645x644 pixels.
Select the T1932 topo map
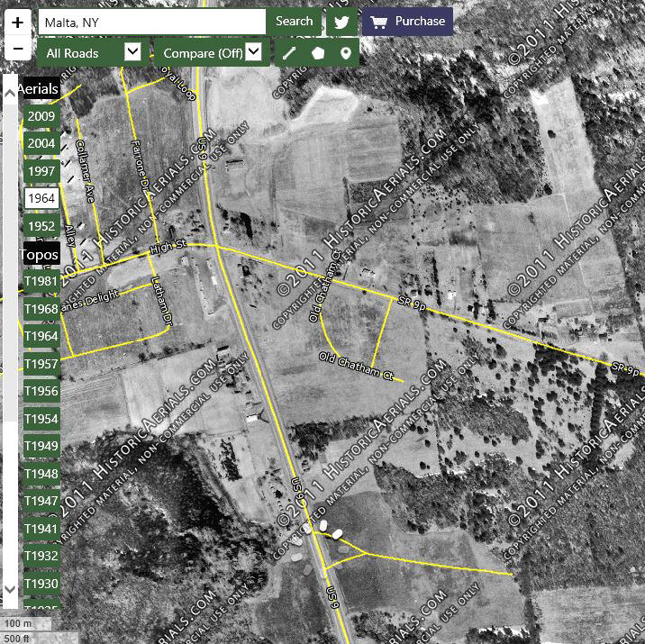pos(41,556)
